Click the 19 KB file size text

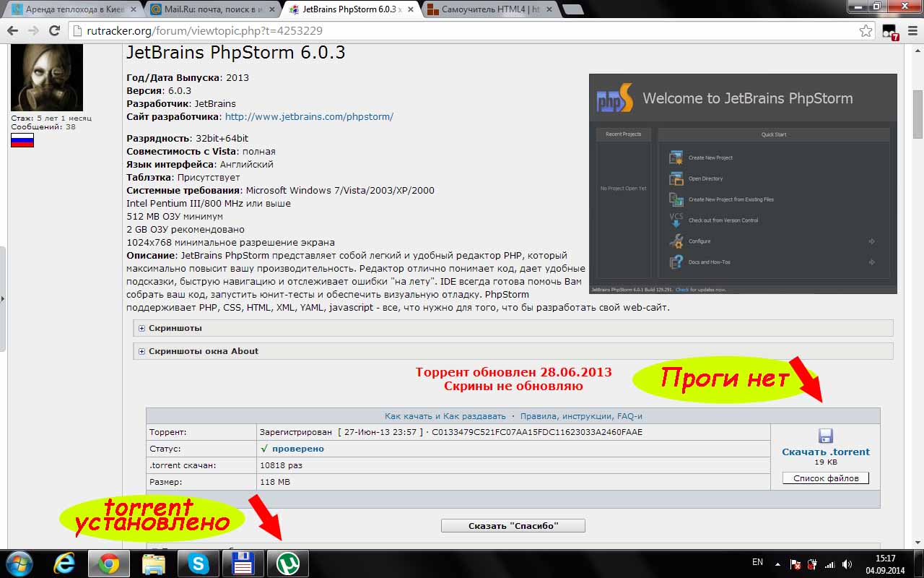point(826,462)
